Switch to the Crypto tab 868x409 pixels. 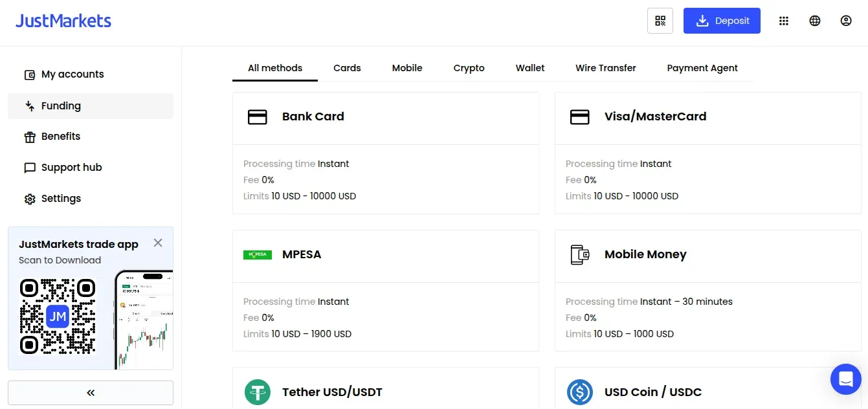[x=469, y=68]
